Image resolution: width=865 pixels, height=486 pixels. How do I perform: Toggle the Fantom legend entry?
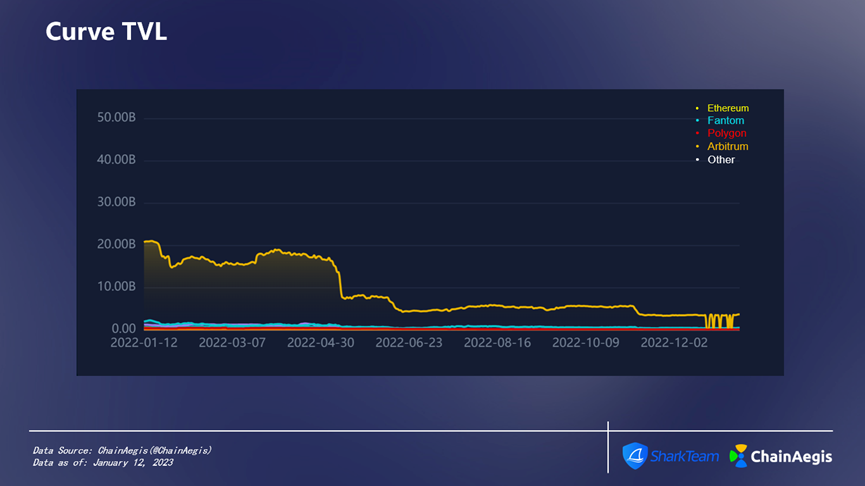coord(720,120)
